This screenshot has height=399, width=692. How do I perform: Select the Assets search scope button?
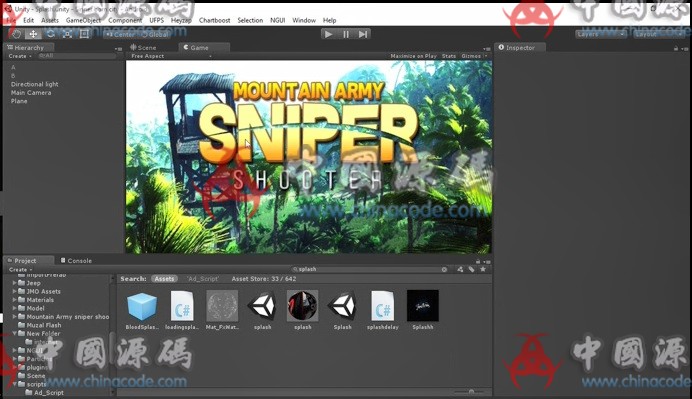click(x=164, y=279)
